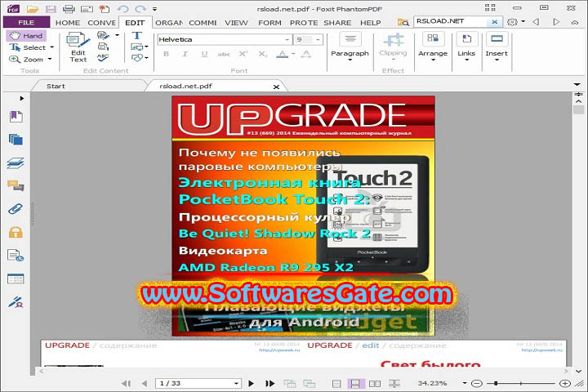Click the Zoom tool

30,60
